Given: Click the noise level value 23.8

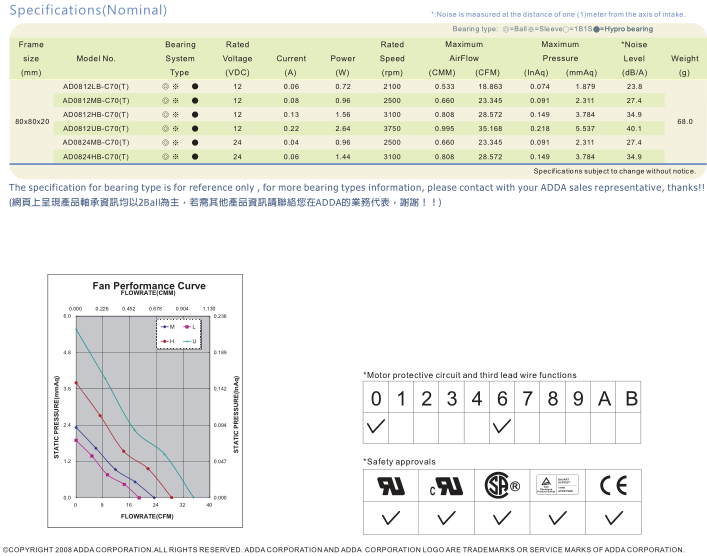Looking at the screenshot, I should [634, 87].
